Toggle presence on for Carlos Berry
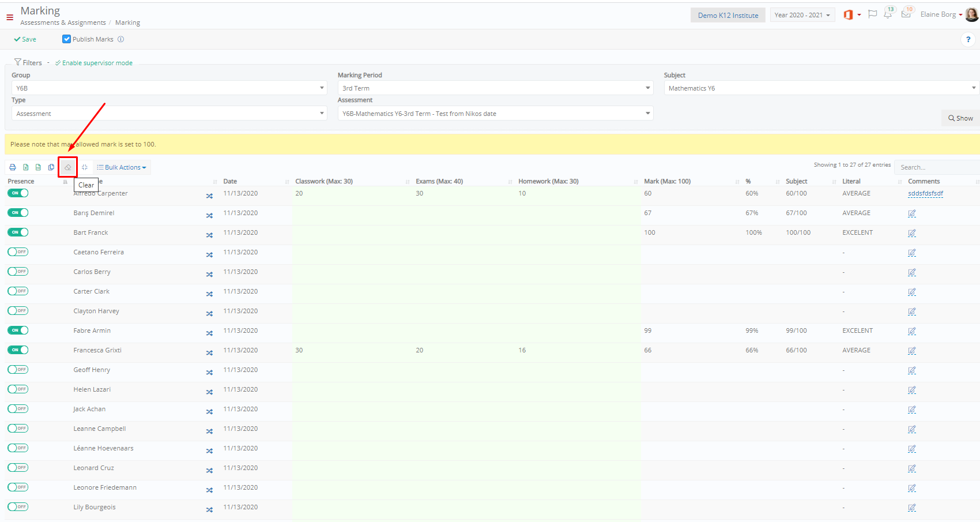This screenshot has width=980, height=522. (x=18, y=272)
